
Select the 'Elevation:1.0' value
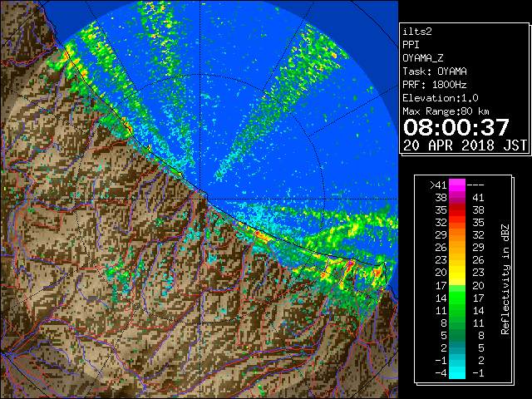(x=441, y=98)
